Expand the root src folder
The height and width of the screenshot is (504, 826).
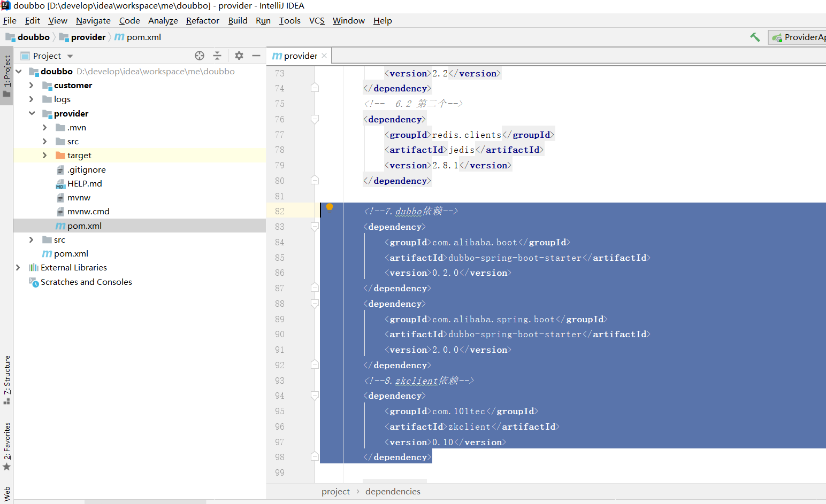point(31,239)
